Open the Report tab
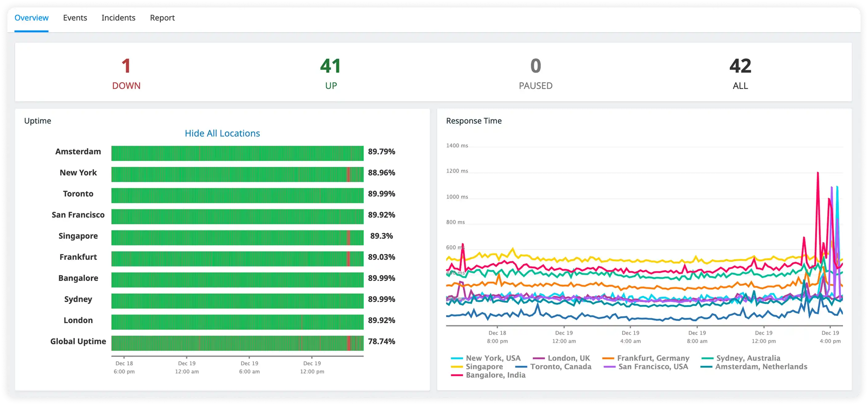868x405 pixels. click(x=162, y=18)
